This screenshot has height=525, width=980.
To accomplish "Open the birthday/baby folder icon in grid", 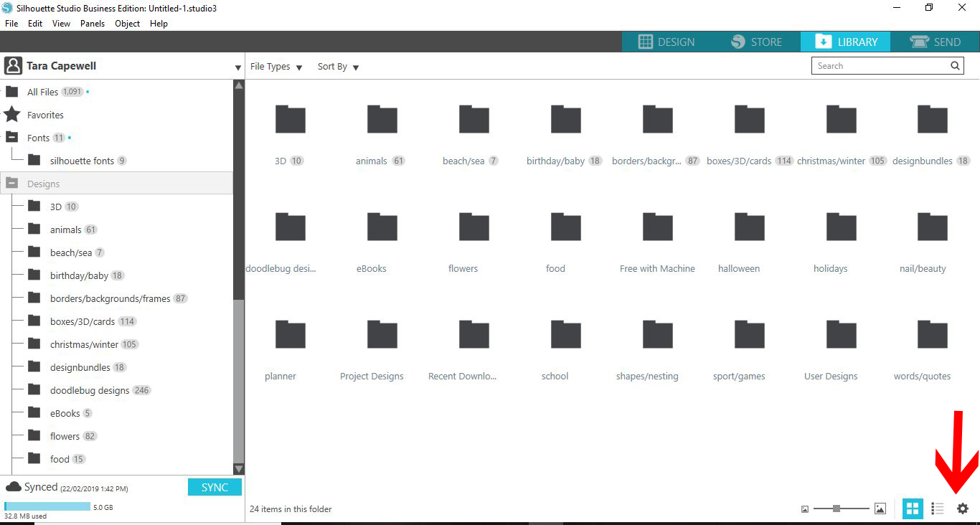I will [566, 119].
